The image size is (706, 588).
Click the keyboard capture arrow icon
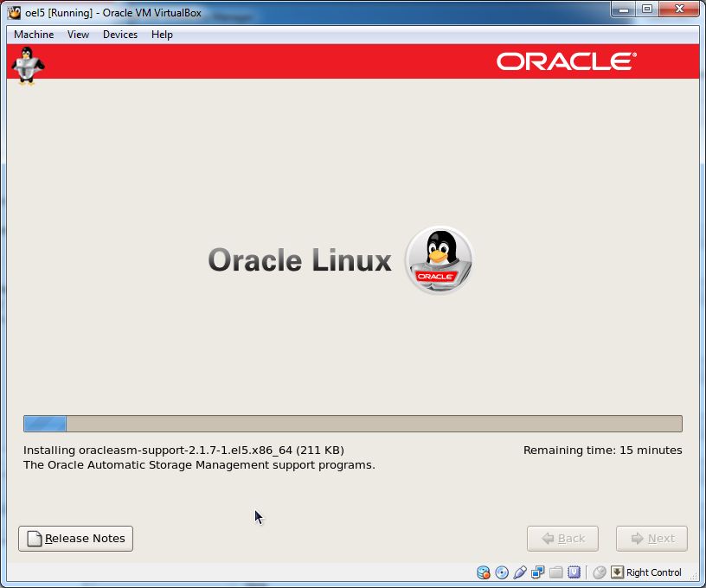[617, 572]
